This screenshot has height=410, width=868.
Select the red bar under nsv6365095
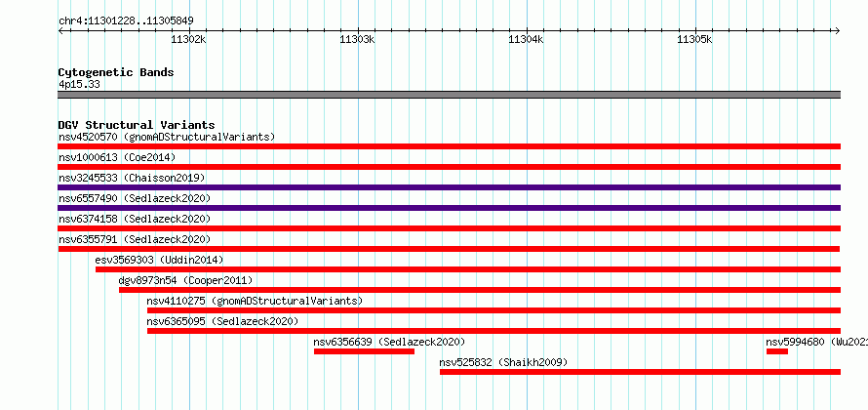[493, 331]
